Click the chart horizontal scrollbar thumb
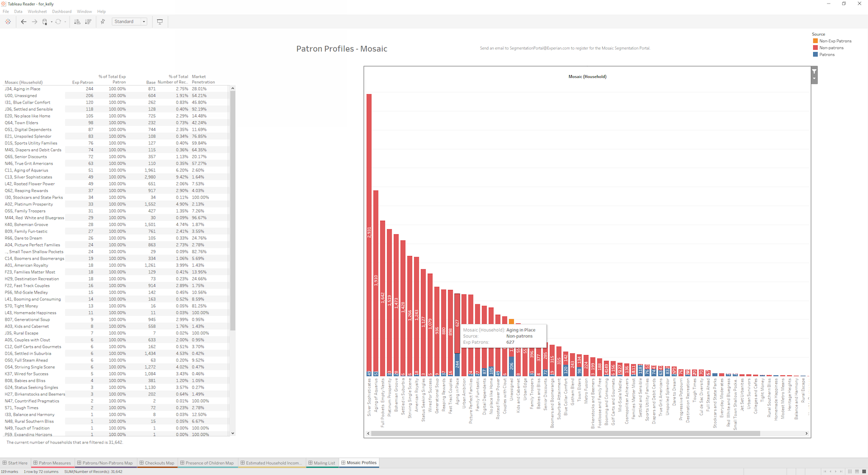 (565, 433)
